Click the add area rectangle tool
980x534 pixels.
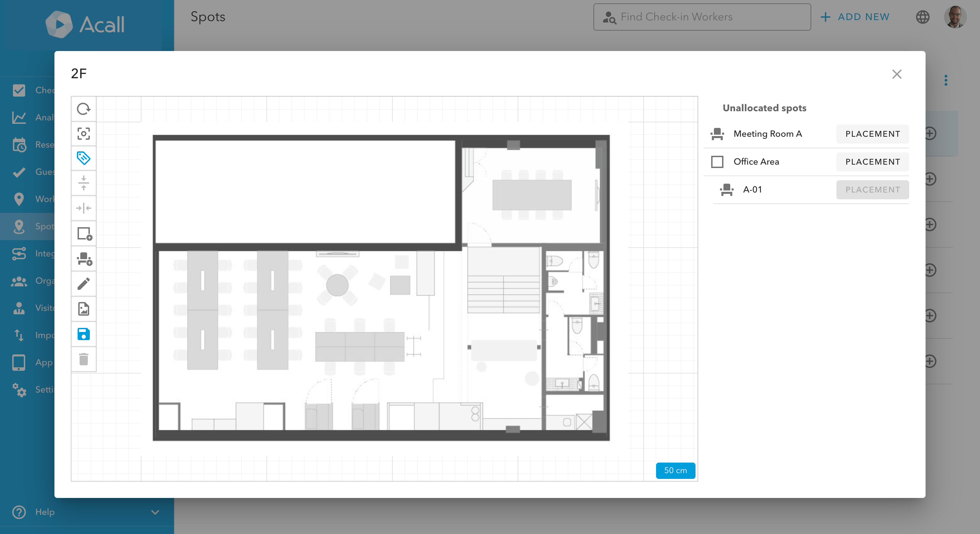click(84, 234)
